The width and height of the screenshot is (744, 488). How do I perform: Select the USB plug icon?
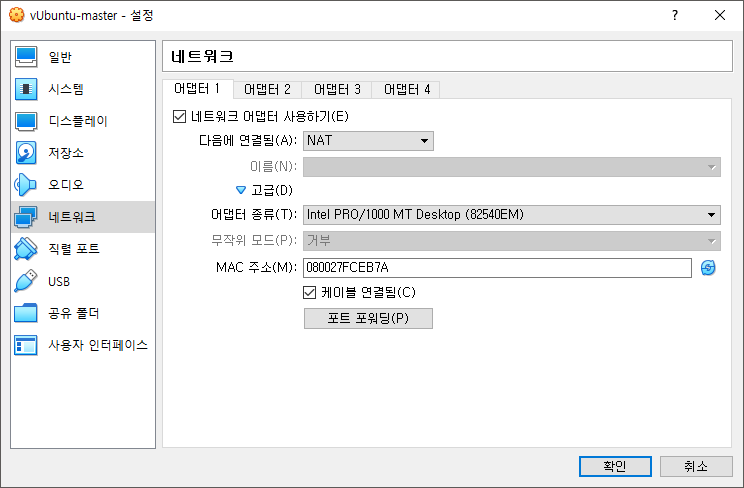(26, 281)
